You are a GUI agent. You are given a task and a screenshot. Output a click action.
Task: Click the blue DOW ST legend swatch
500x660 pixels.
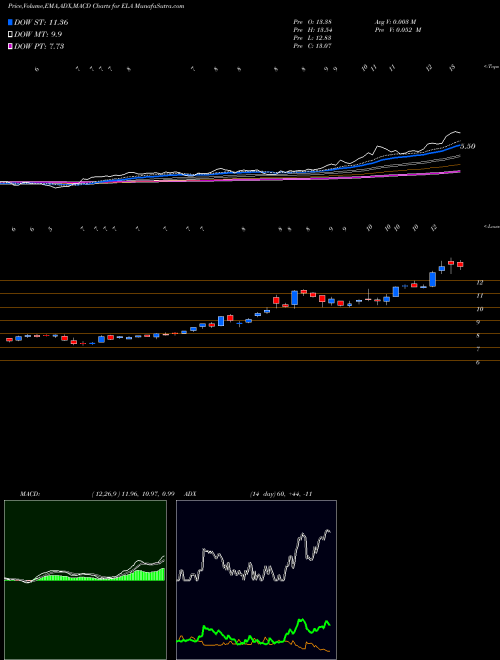11,23
